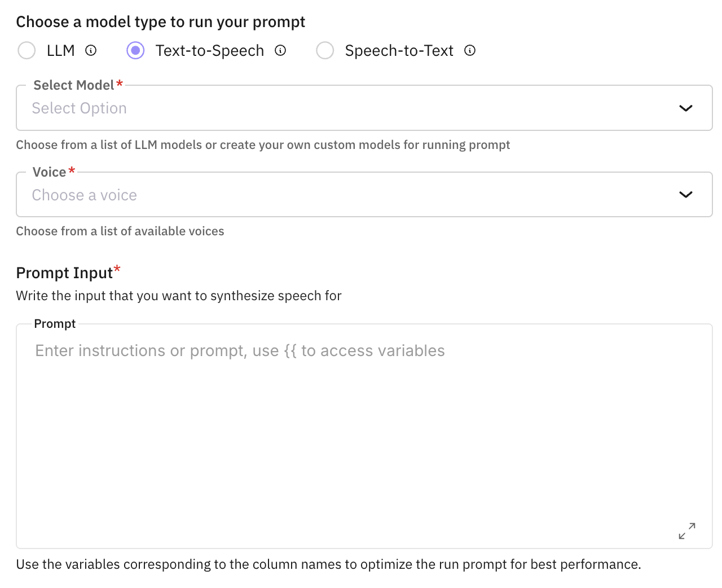The image size is (722, 588).
Task: Click the Speech-to-Text info icon
Action: [x=470, y=50]
